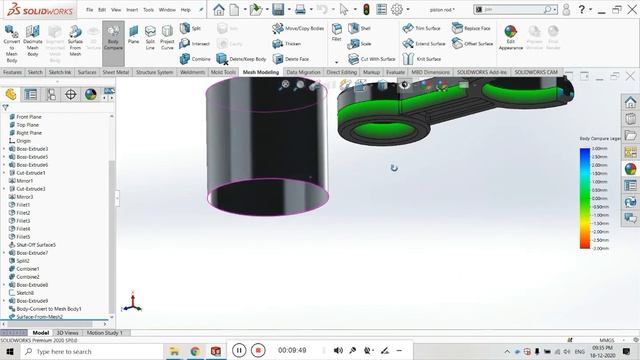Open the Appearances task pane tab
This screenshot has height=360, width=640.
pos(631,169)
